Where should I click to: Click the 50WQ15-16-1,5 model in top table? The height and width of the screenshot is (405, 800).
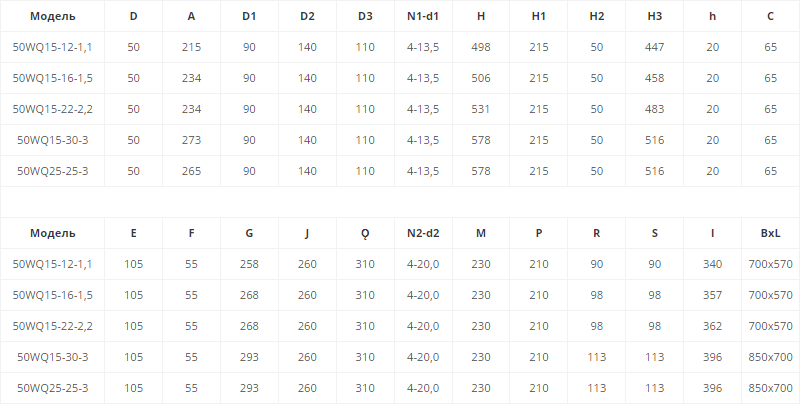[x=52, y=78]
